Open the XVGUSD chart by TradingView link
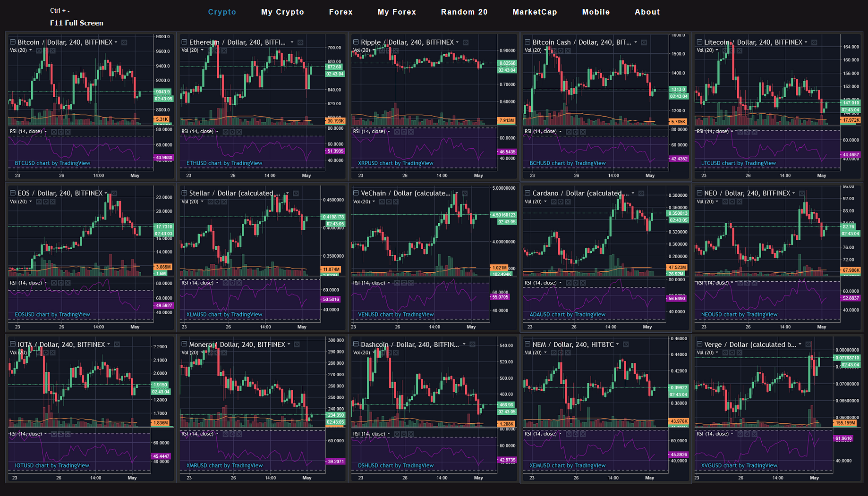Image resolution: width=868 pixels, height=496 pixels. click(739, 466)
